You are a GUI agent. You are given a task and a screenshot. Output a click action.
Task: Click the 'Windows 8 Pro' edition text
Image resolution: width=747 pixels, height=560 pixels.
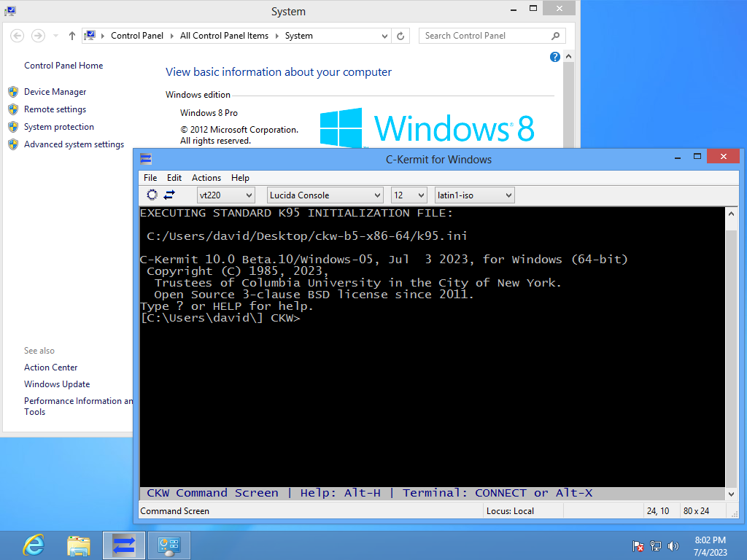point(209,113)
